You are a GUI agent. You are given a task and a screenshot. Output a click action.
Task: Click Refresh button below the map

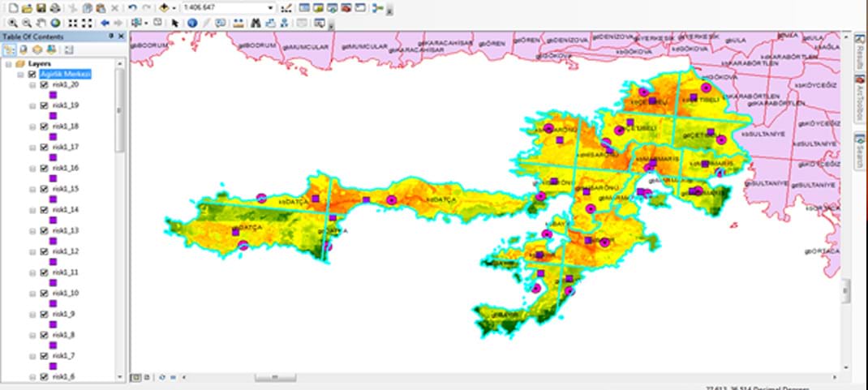162,378
